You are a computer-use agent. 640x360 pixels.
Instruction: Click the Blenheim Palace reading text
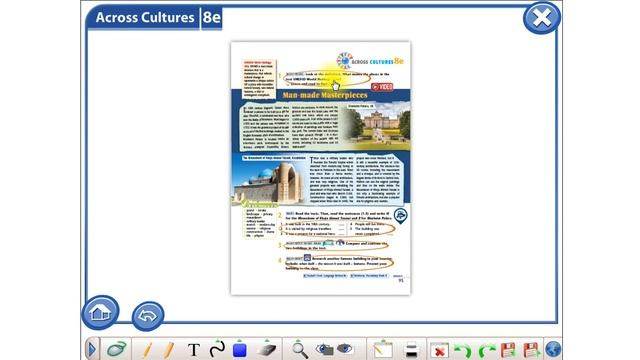[291, 127]
